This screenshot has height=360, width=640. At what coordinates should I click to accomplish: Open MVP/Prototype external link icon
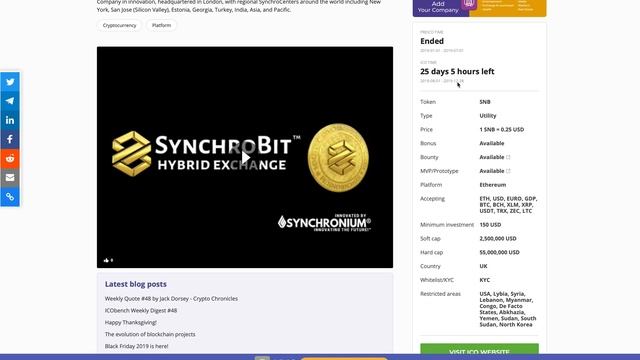tap(508, 171)
